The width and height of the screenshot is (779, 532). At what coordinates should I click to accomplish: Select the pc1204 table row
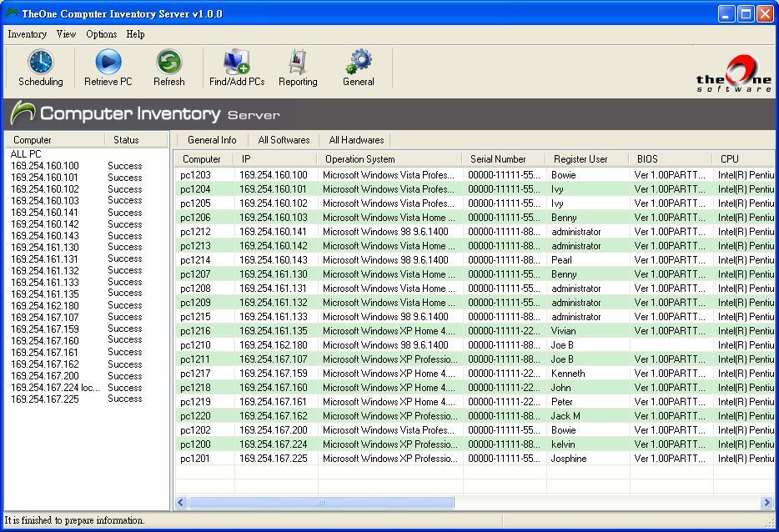(476, 189)
